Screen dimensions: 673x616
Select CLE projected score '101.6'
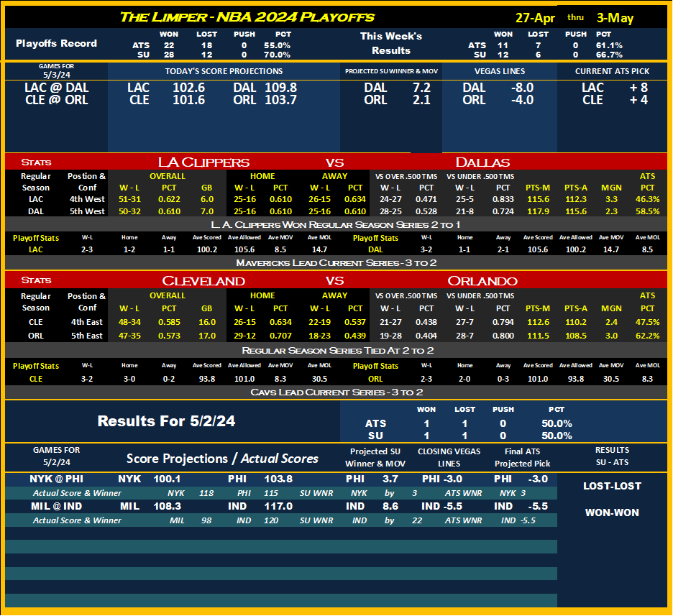(x=188, y=100)
